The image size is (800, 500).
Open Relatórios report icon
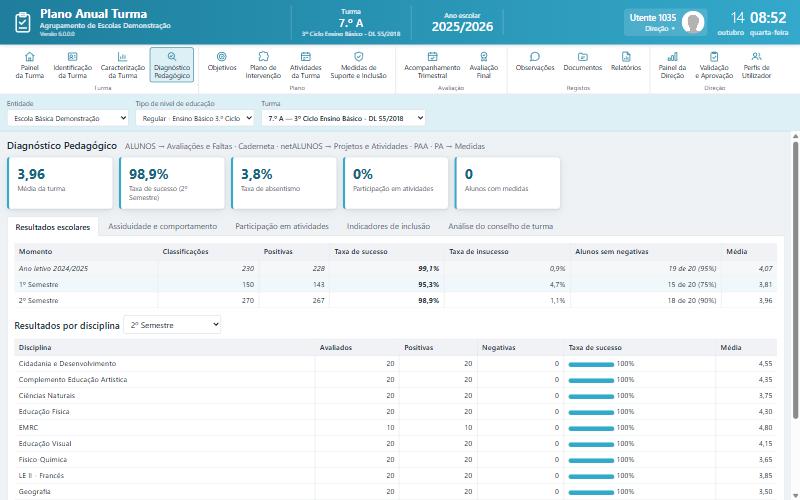(626, 56)
